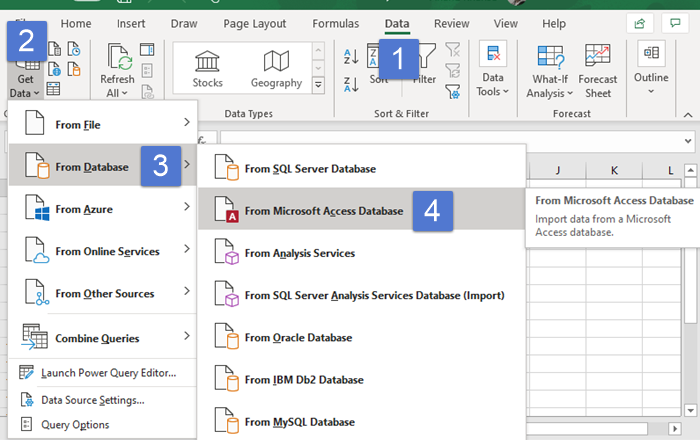Click the From Web globe icon
This screenshot has height=440, width=700.
point(54,69)
